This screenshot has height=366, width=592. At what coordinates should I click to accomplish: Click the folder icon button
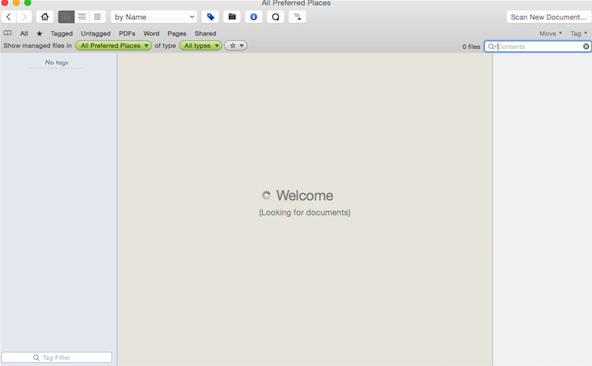pyautogui.click(x=232, y=17)
